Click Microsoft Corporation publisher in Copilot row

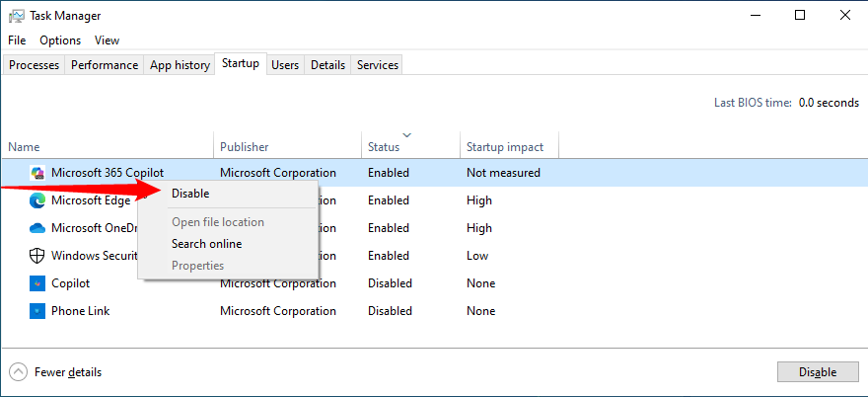point(278,283)
